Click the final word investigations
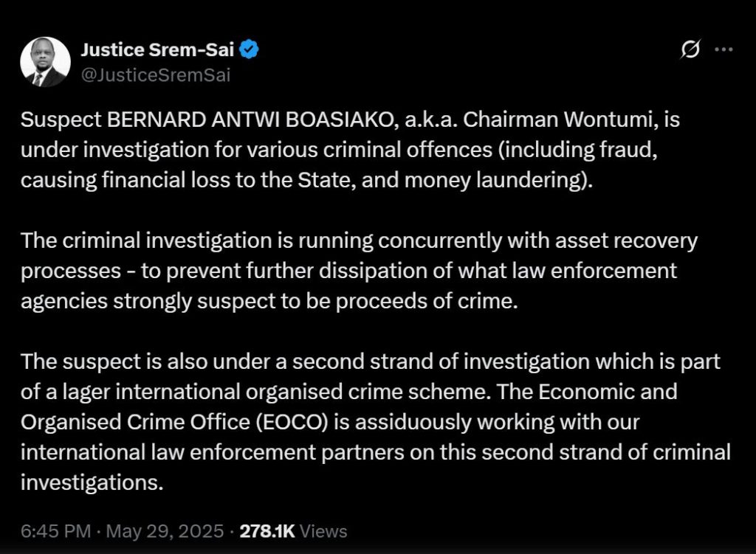The height and width of the screenshot is (554, 756). (x=91, y=482)
